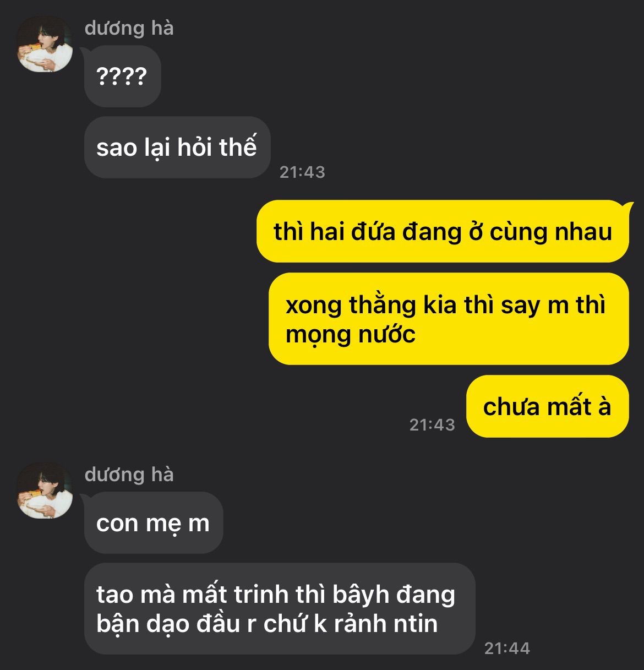Tap the 21:43 timestamp beside 'sao lại hỏi thế'
Screen dimensions: 644x670
point(302,172)
